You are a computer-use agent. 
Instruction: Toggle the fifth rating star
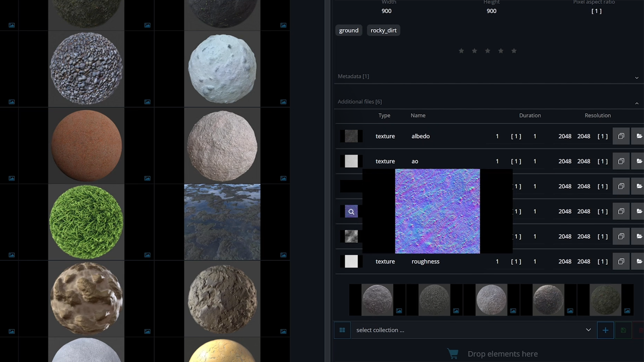tap(514, 51)
